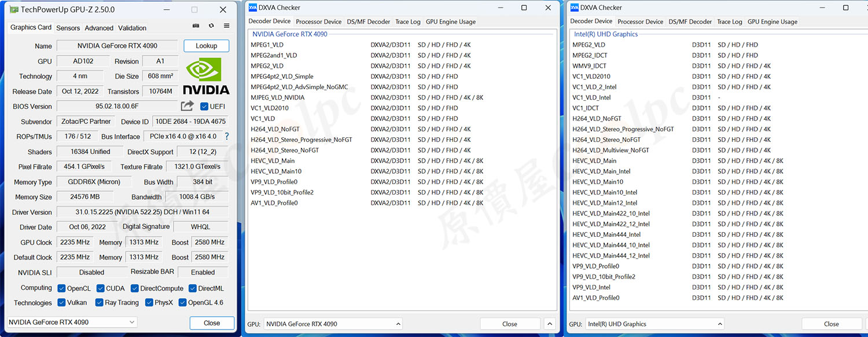Toggle the Ray Tracing checkbox
The width and height of the screenshot is (868, 337).
pyautogui.click(x=100, y=302)
